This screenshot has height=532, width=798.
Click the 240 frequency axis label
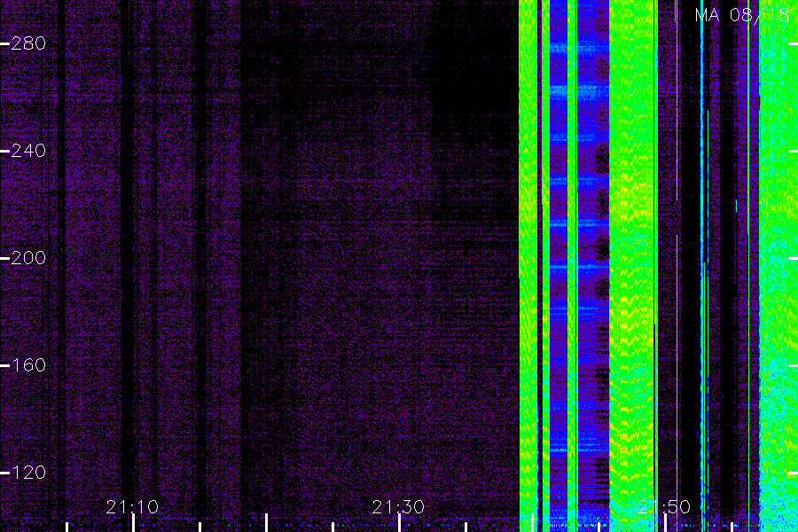tap(28, 151)
